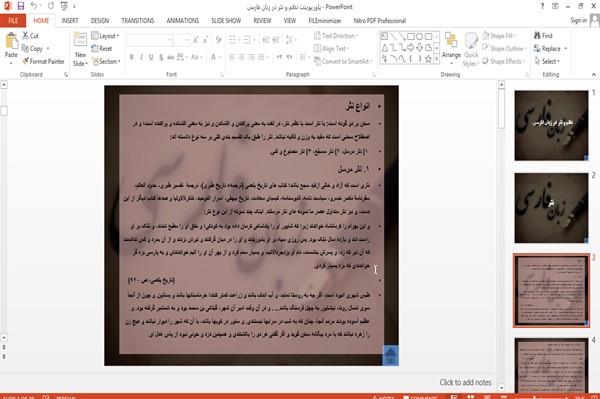Screen dimensions: 600x399
Task: Switch to the ANIMATIONS tab
Action: [183, 20]
